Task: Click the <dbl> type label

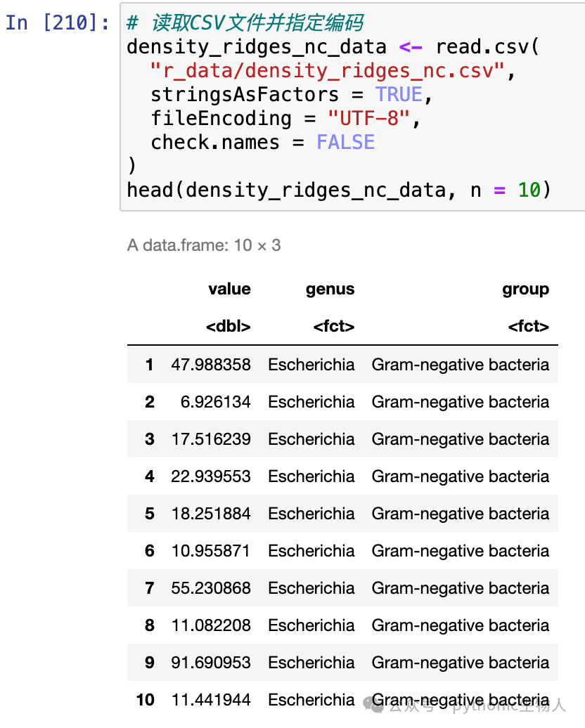Action: (x=228, y=326)
